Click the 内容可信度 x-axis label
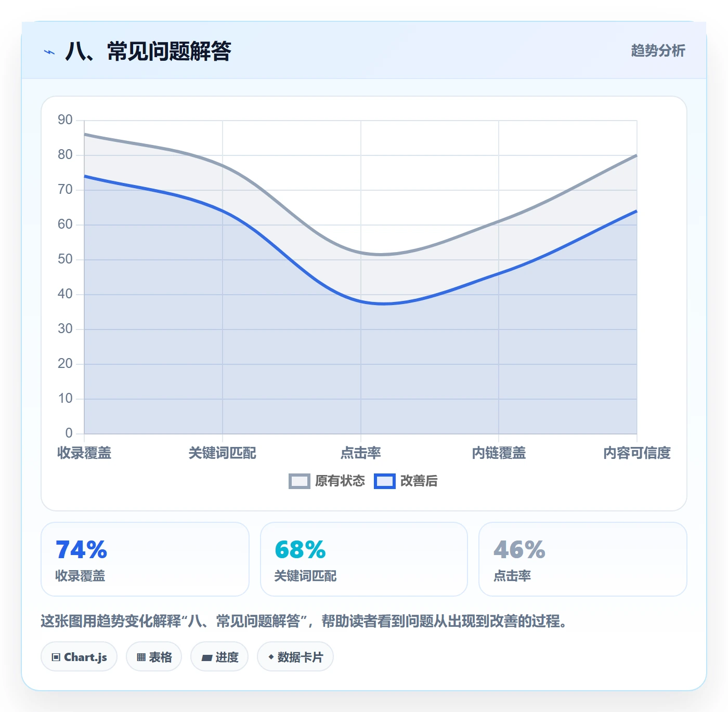 point(637,453)
